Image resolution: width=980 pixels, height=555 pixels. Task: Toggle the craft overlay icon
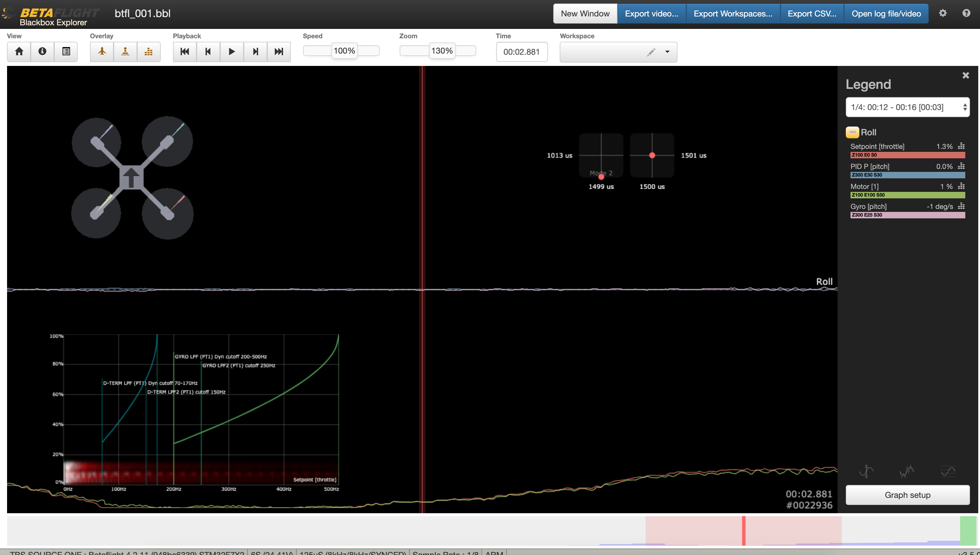tap(102, 51)
